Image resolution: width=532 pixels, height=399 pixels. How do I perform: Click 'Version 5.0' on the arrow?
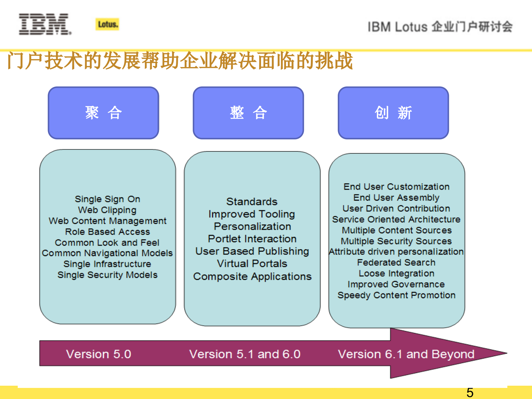(x=99, y=354)
